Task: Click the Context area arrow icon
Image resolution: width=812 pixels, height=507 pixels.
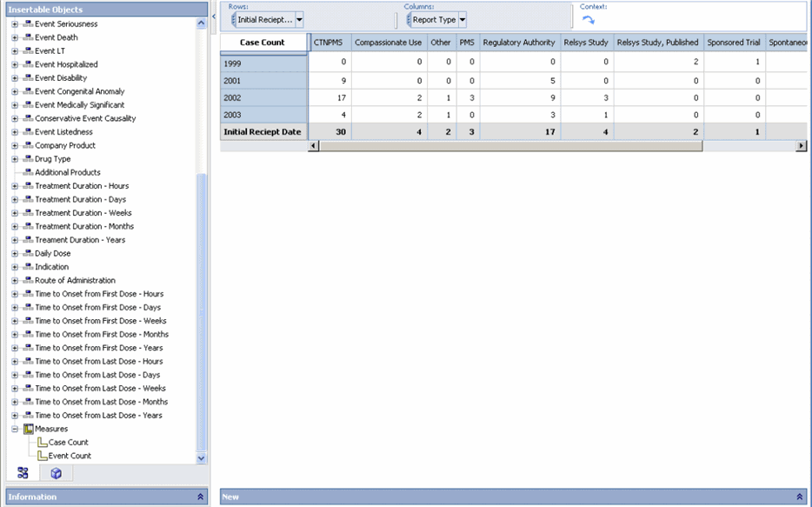Action: [x=589, y=20]
